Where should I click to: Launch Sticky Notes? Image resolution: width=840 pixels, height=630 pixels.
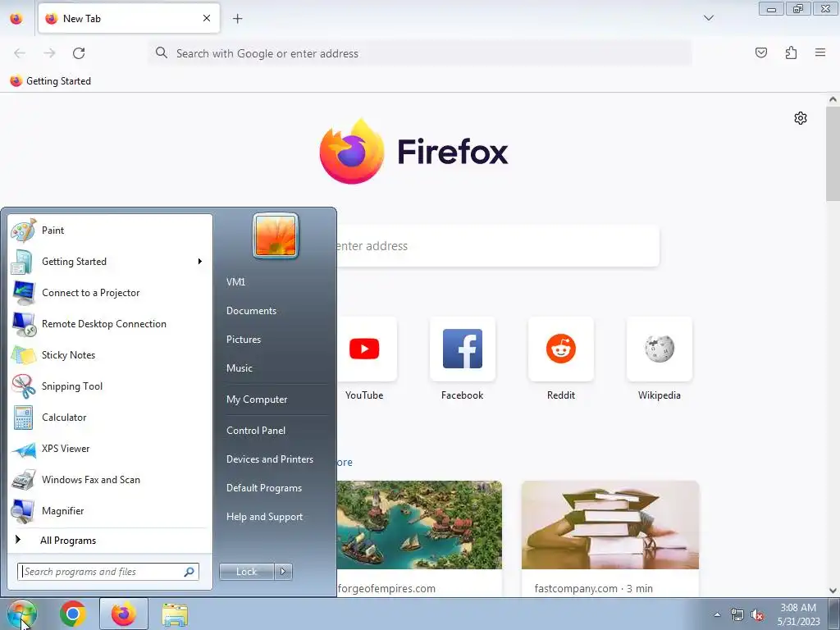[110, 355]
